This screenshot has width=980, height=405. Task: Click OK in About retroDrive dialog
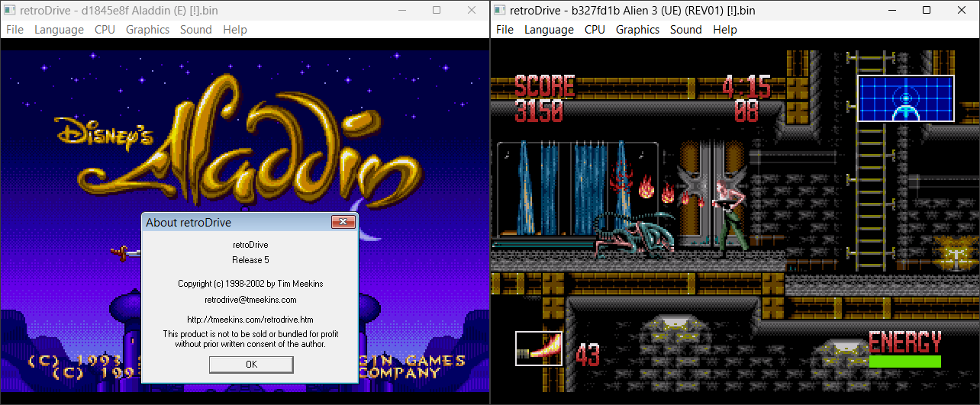(251, 365)
